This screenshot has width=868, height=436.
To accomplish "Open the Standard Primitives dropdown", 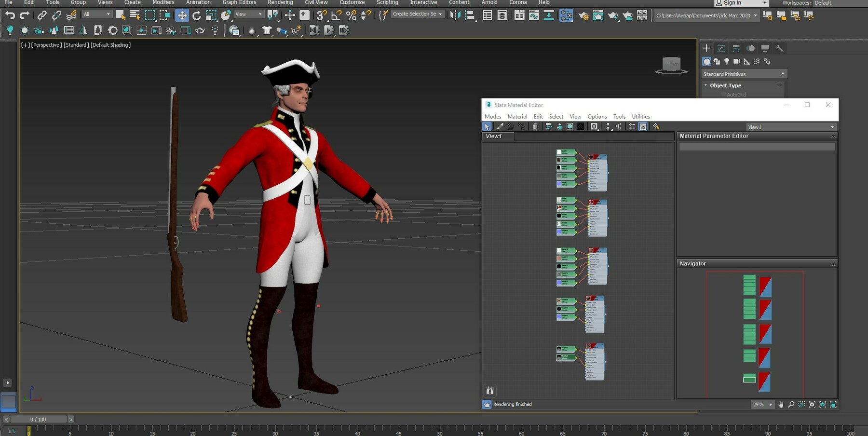I will click(743, 73).
